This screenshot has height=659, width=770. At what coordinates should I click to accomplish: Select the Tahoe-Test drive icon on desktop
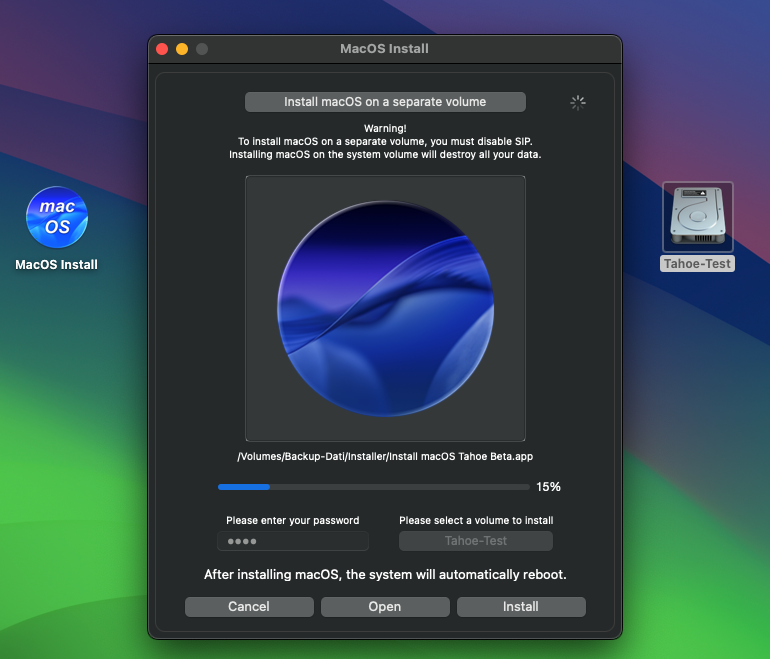(x=698, y=217)
